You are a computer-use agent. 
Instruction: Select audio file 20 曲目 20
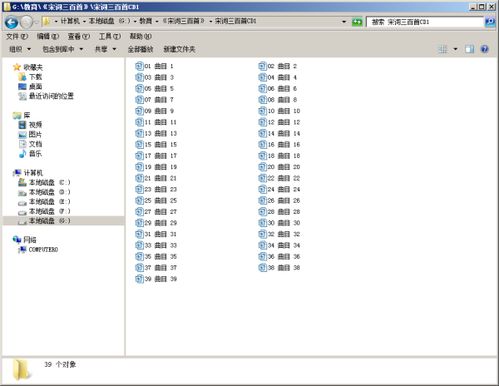(x=279, y=167)
